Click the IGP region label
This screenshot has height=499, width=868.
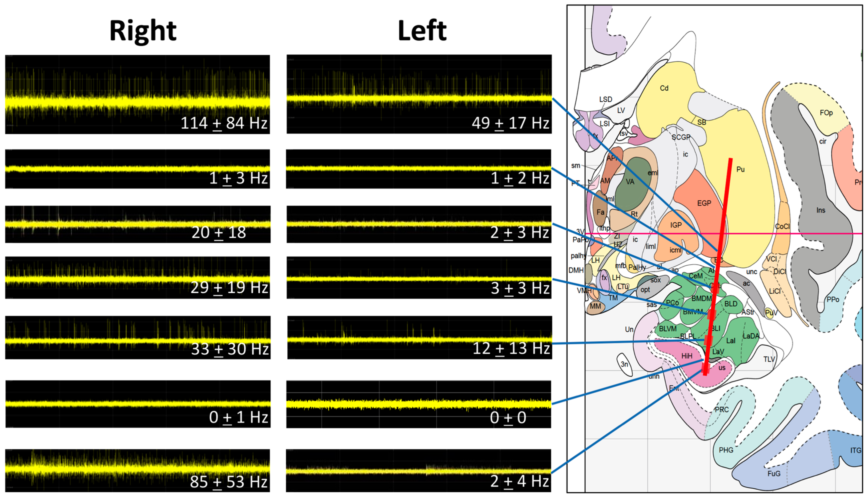(x=676, y=225)
